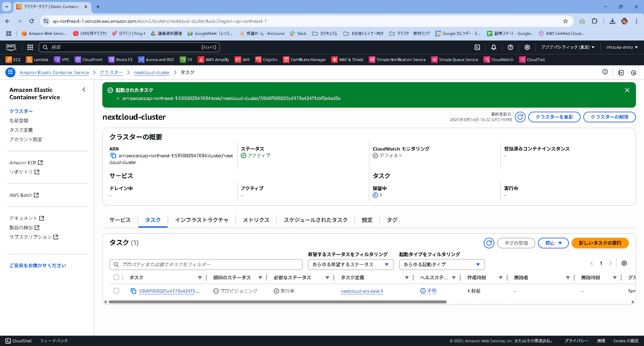This screenshot has width=644, height=346.
Task: Open AWS console settings gear
Action: click(527, 47)
